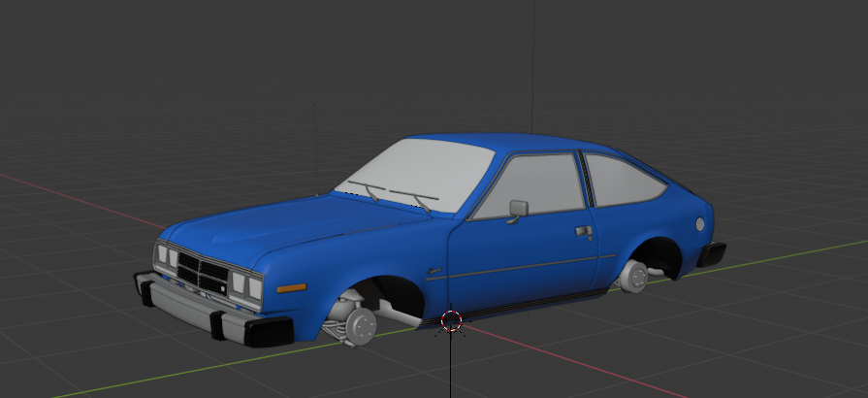868x398 pixels.
Task: Select the blue hood panel
Action: (x=294, y=224)
